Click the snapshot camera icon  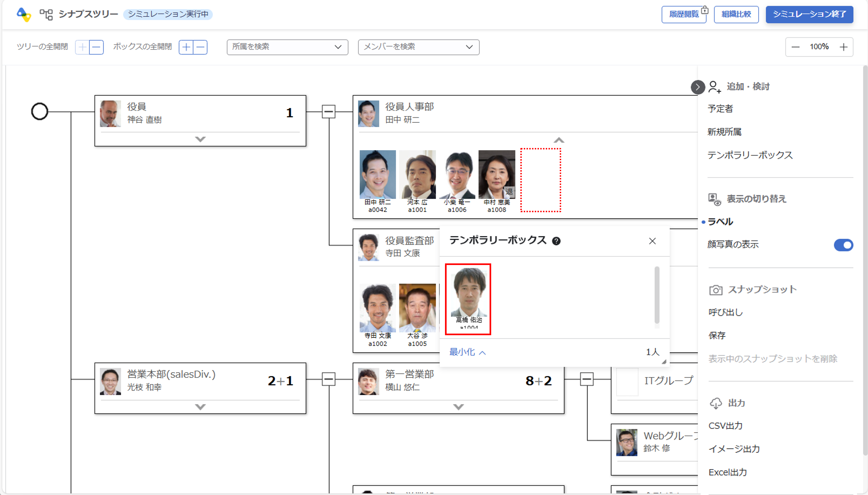pos(715,290)
